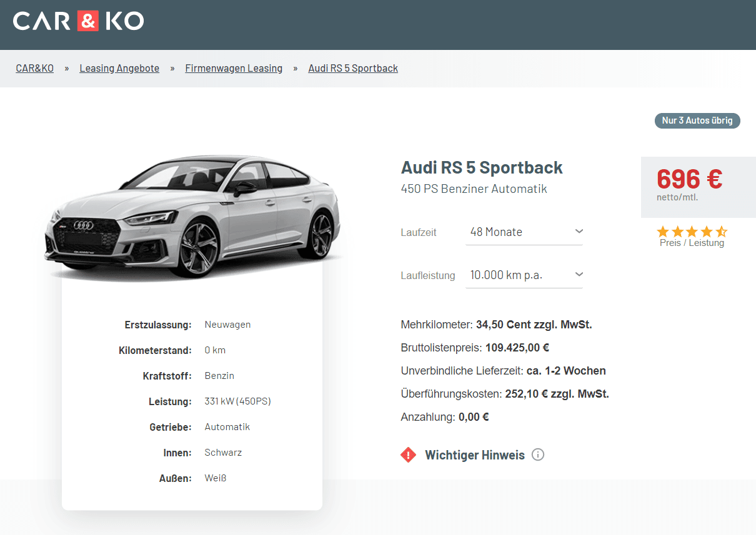Click the star rating for Preis / Leistung
The image size is (756, 535).
click(x=692, y=231)
